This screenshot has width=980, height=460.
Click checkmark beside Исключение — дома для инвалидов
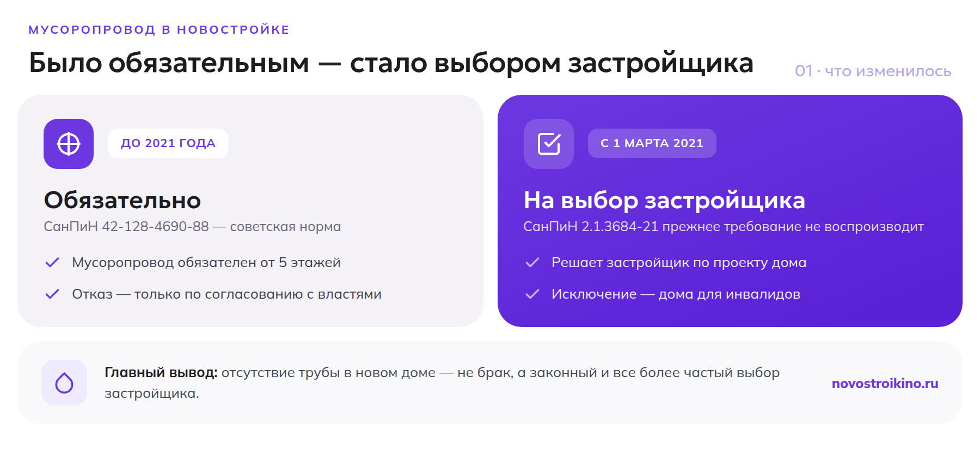pos(532,294)
